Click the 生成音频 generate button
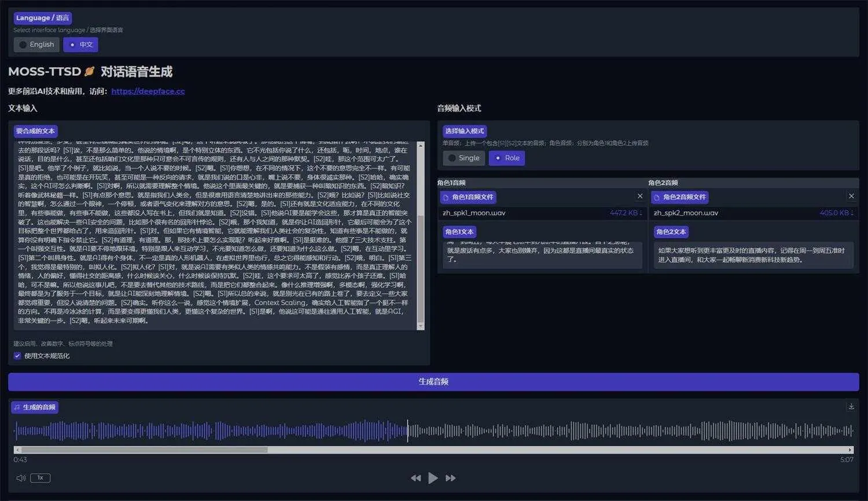Screen dimensions: 868x501 coord(433,382)
